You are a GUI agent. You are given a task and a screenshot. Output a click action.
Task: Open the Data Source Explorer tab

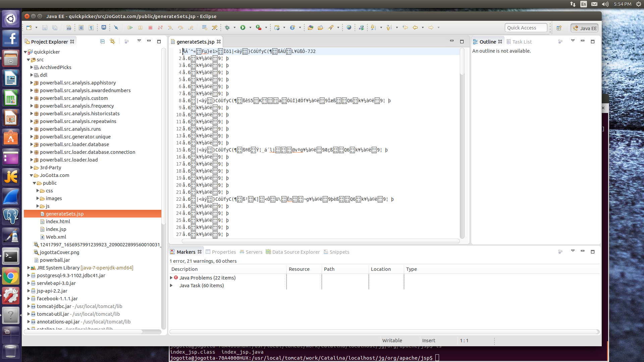[x=292, y=252]
